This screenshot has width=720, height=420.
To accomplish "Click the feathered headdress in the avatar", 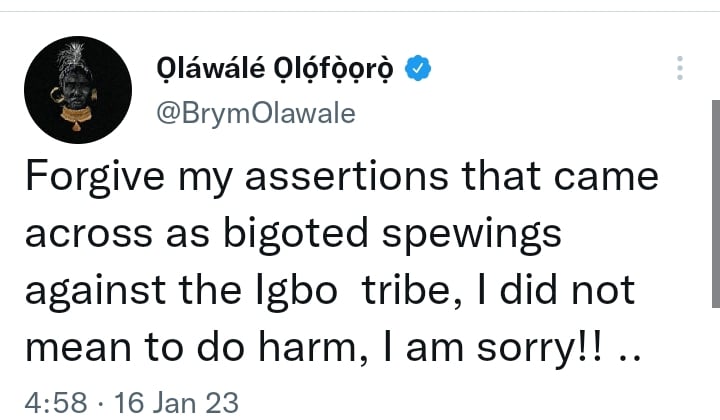I will [x=72, y=56].
